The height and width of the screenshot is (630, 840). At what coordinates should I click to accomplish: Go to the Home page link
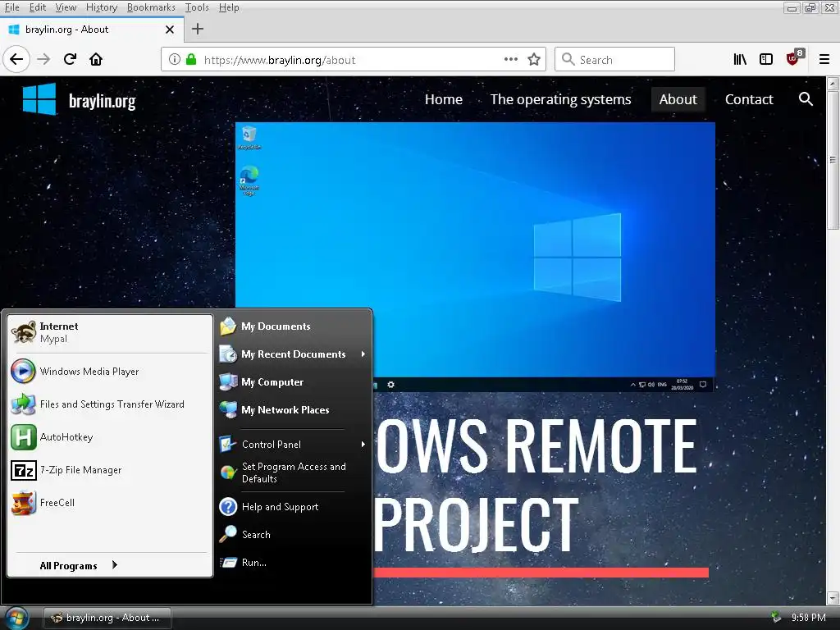click(x=444, y=99)
